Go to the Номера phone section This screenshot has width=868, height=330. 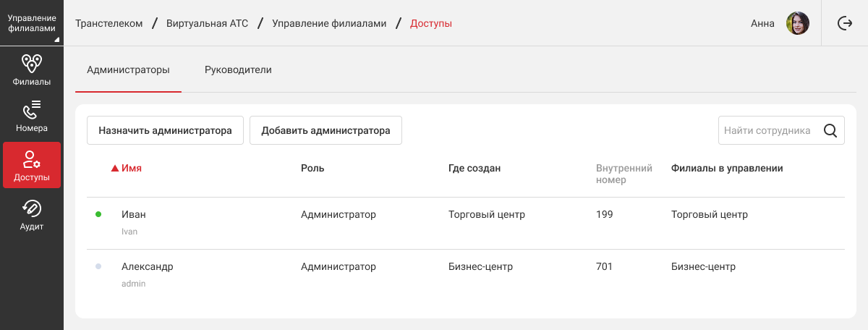point(32,117)
